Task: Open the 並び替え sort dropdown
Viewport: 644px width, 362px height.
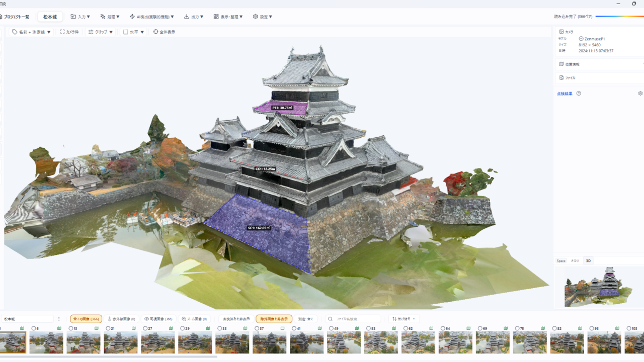Action: coord(404,319)
